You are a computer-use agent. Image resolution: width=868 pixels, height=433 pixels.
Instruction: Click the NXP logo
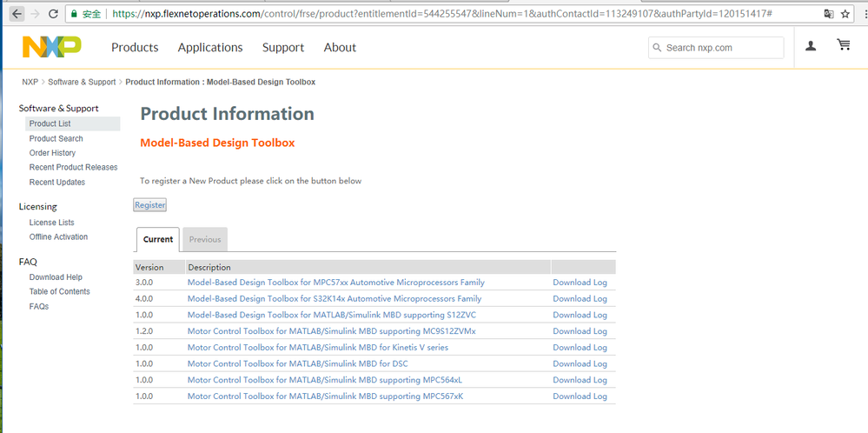click(x=52, y=47)
